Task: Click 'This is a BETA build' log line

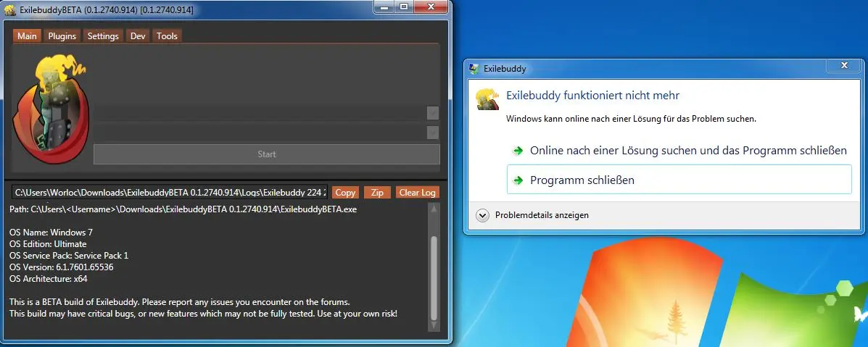Action: (180, 302)
